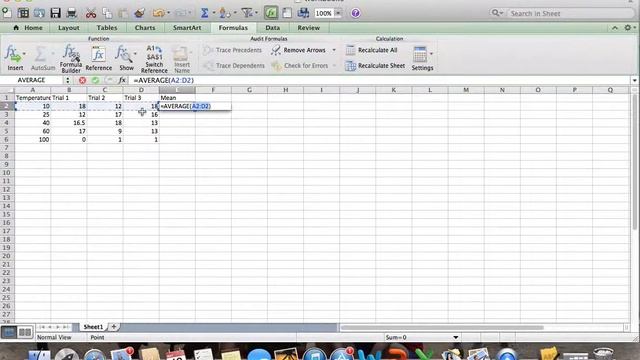Open the ribbon gear preferences icon
This screenshot has height=360, width=640.
tap(628, 28)
